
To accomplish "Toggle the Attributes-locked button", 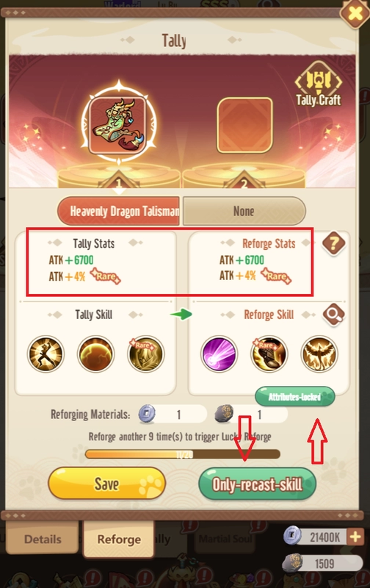I will pos(294,397).
